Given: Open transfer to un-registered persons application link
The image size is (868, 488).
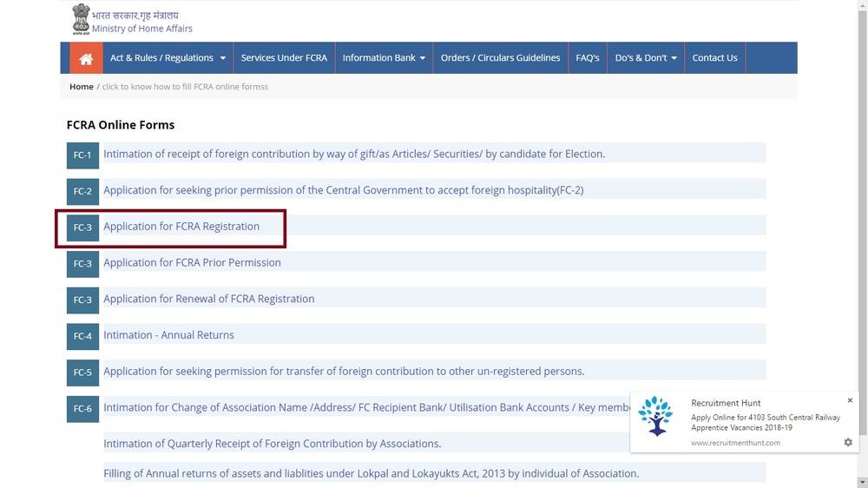Looking at the screenshot, I should tap(344, 371).
